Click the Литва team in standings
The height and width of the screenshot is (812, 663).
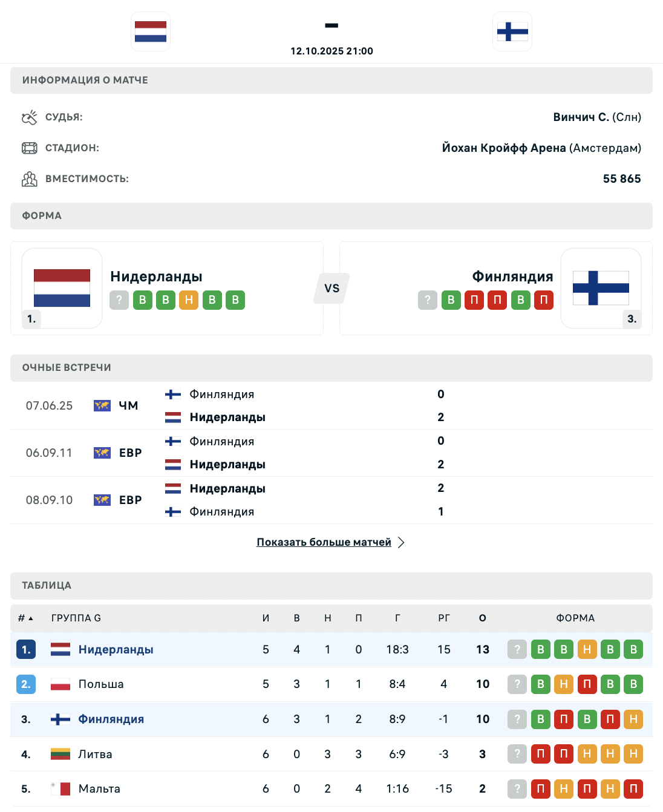pyautogui.click(x=95, y=754)
